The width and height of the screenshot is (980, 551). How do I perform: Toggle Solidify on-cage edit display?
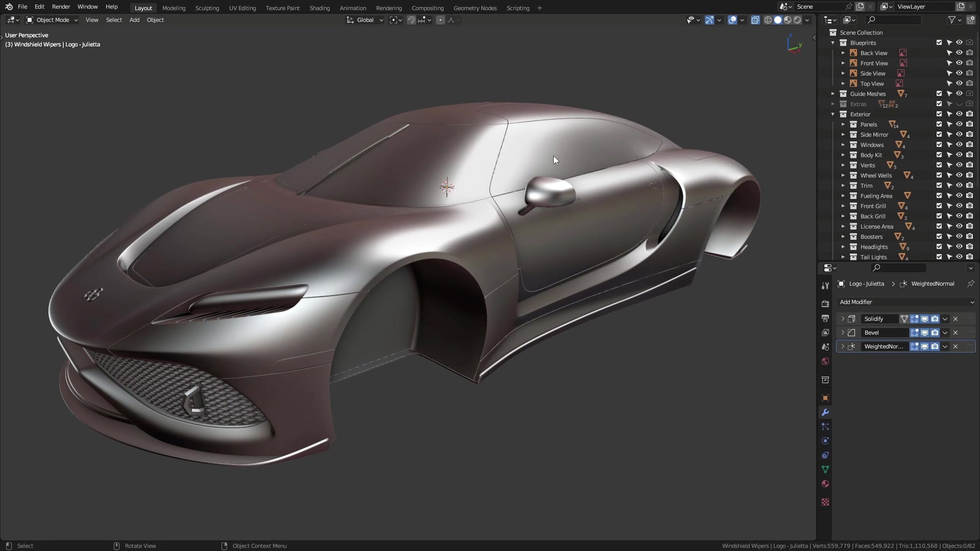(x=904, y=319)
